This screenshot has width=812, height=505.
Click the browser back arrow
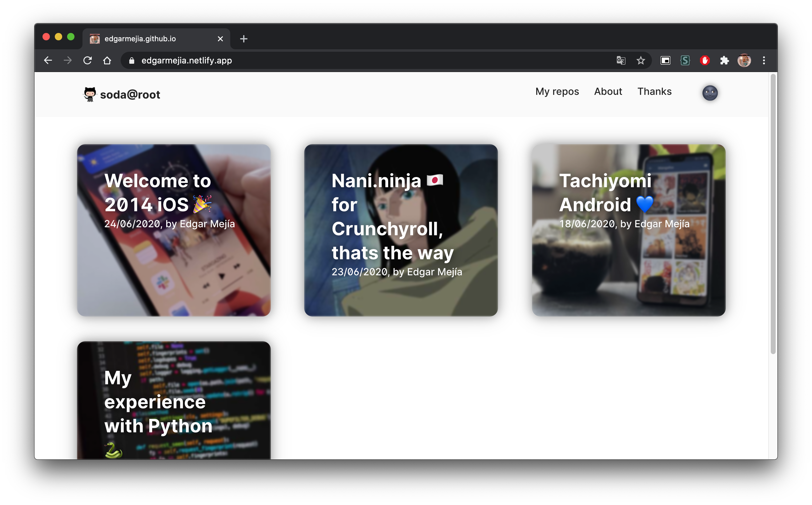[48, 60]
